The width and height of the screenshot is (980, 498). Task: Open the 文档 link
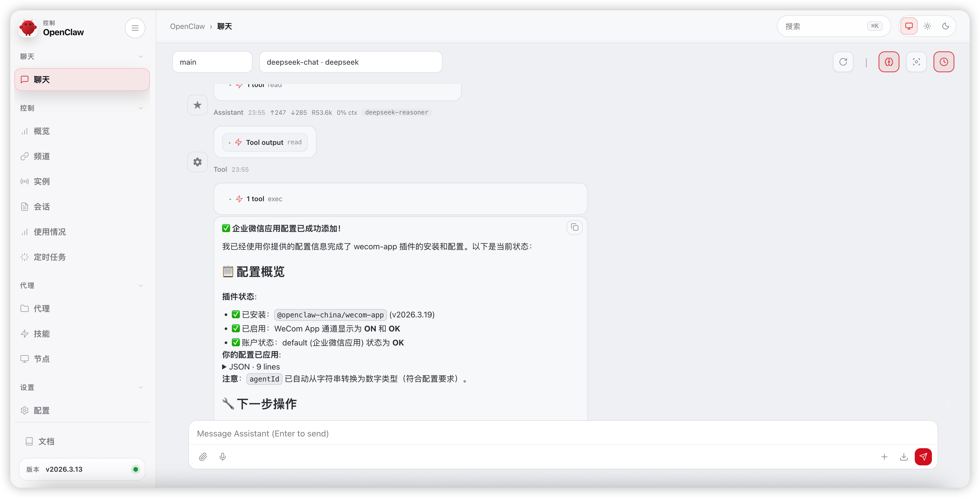pyautogui.click(x=46, y=441)
